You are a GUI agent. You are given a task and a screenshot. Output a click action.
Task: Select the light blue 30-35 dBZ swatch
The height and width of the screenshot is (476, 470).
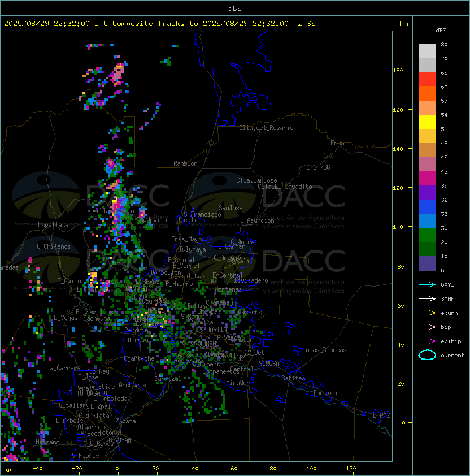427,220
